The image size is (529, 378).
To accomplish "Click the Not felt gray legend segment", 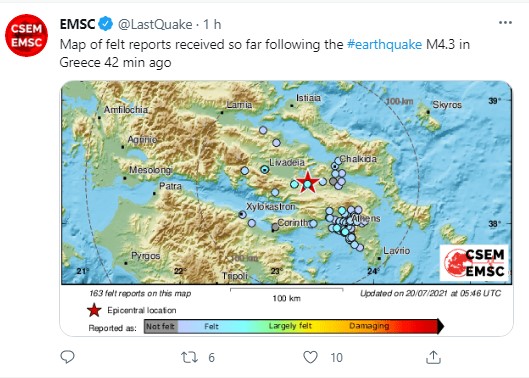I will [161, 326].
